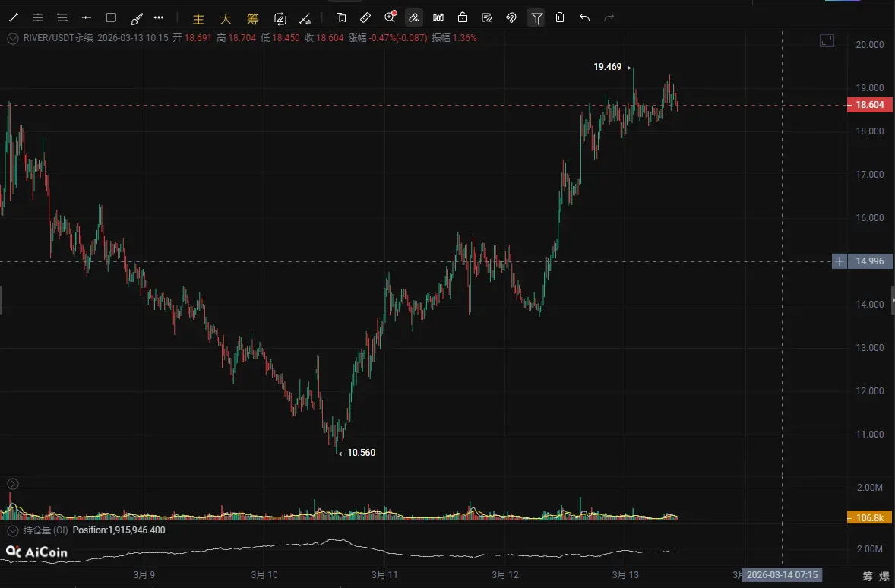Toggle the 主 (main force) indicator
The width and height of the screenshot is (895, 588).
point(198,19)
